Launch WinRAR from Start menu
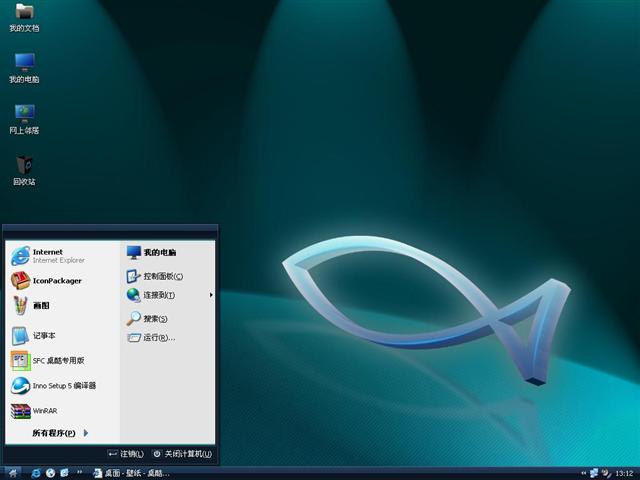 click(44, 411)
